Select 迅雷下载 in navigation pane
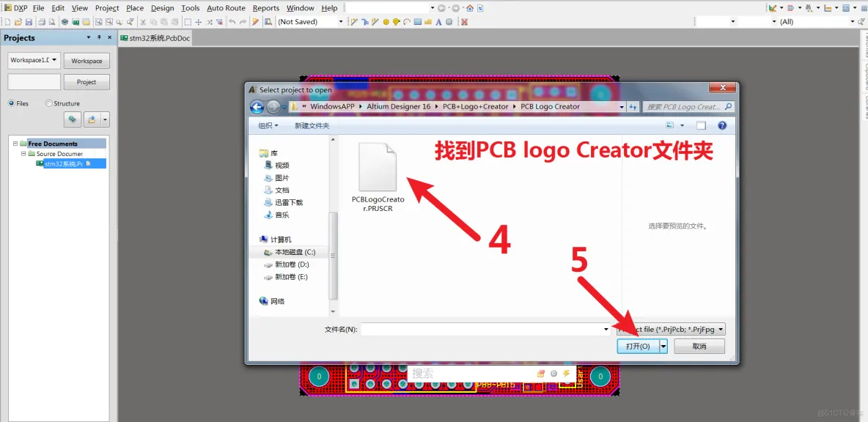 click(284, 202)
